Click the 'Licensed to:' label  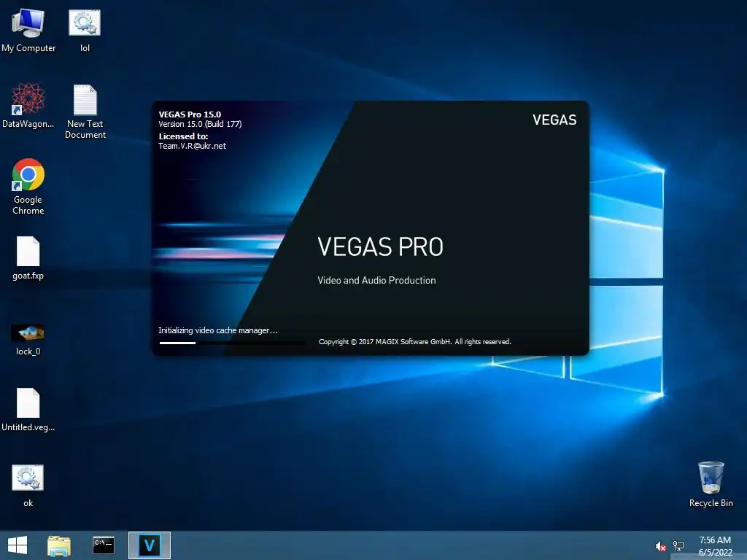pos(183,136)
